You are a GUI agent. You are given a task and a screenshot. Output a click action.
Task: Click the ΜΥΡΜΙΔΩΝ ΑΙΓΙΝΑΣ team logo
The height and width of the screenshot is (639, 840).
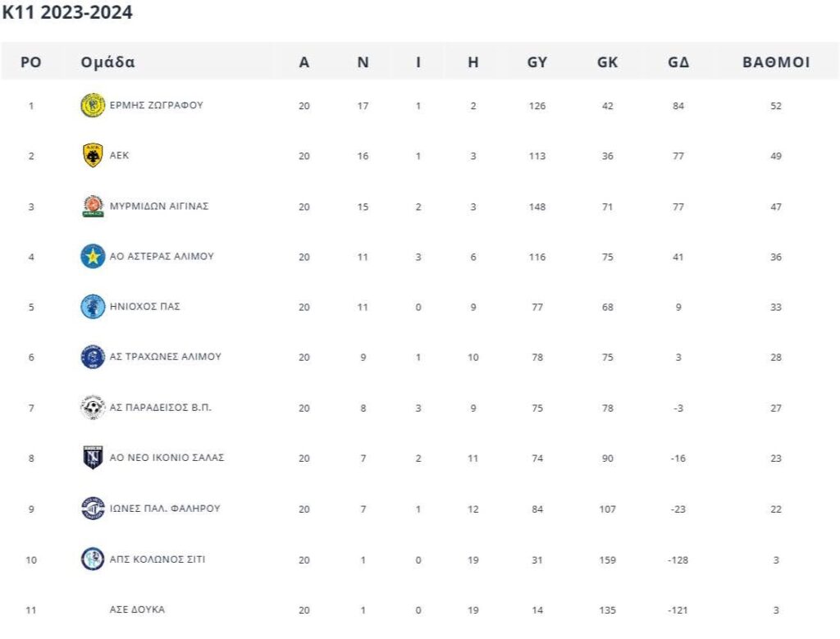click(x=93, y=207)
